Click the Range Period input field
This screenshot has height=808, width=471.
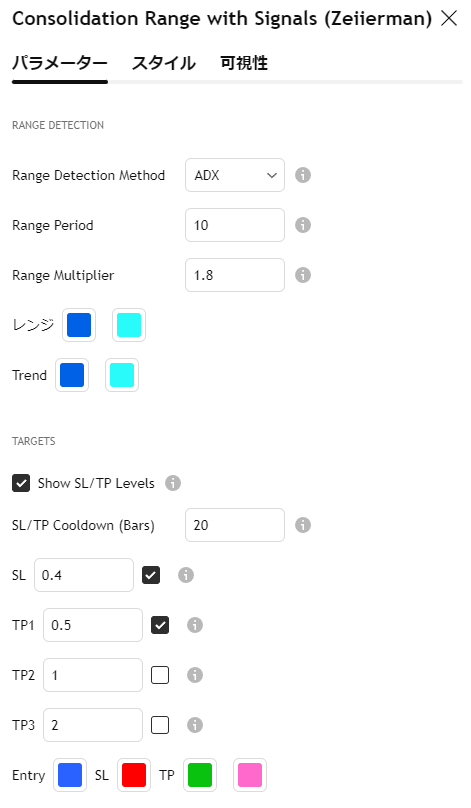[x=235, y=225]
